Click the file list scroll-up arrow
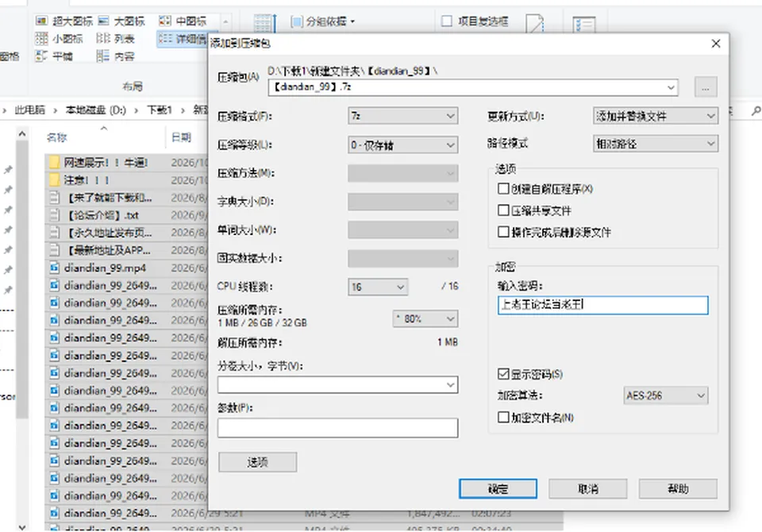 coord(22,133)
